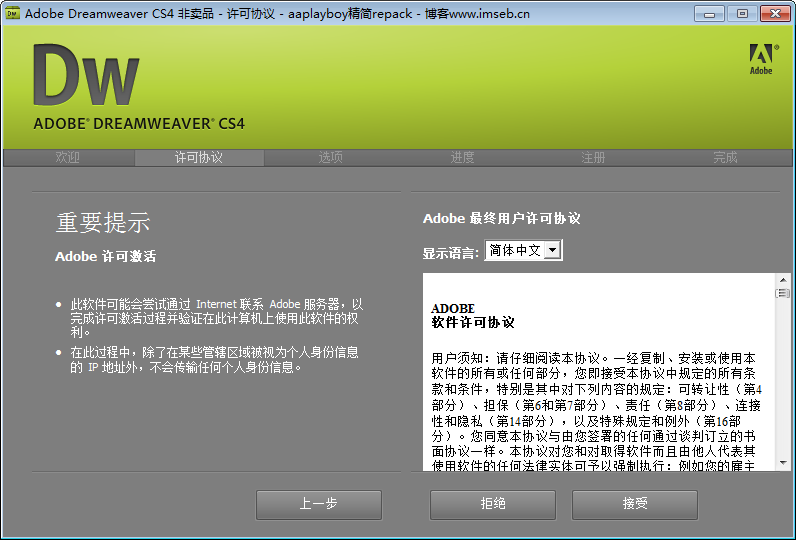Viewport: 796px width, 540px height.
Task: Minimize the installer window
Action: point(709,14)
